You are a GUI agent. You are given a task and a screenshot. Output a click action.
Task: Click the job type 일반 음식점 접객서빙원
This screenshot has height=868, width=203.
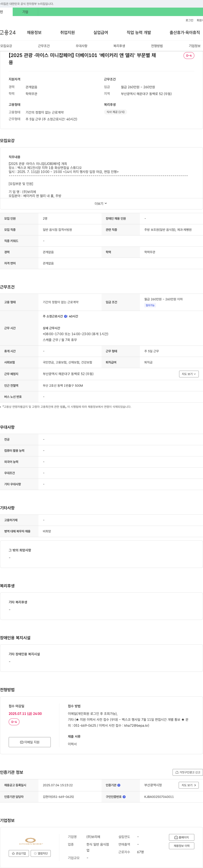coord(57,230)
